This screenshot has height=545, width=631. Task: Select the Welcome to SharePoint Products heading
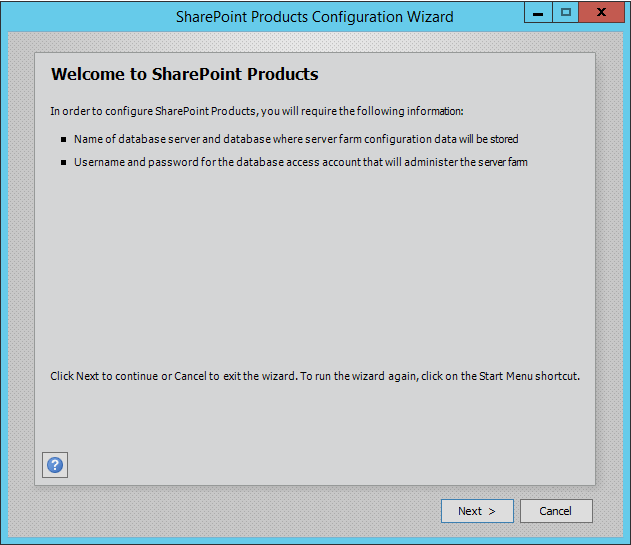184,75
